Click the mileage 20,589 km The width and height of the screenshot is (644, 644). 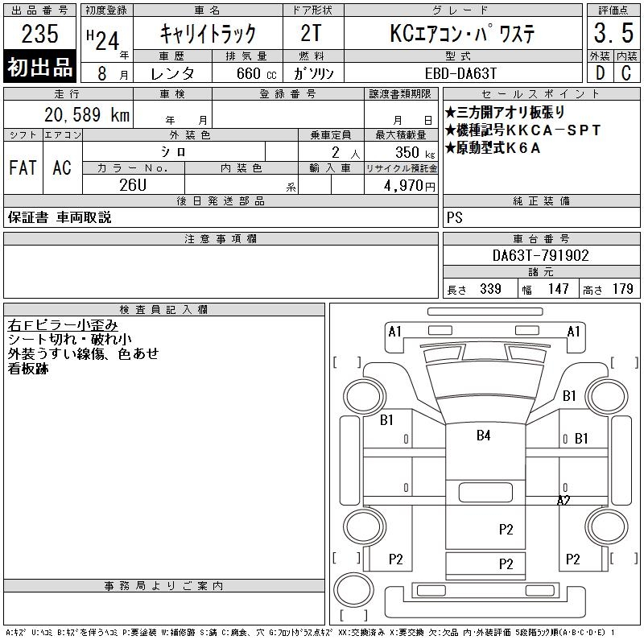click(87, 114)
